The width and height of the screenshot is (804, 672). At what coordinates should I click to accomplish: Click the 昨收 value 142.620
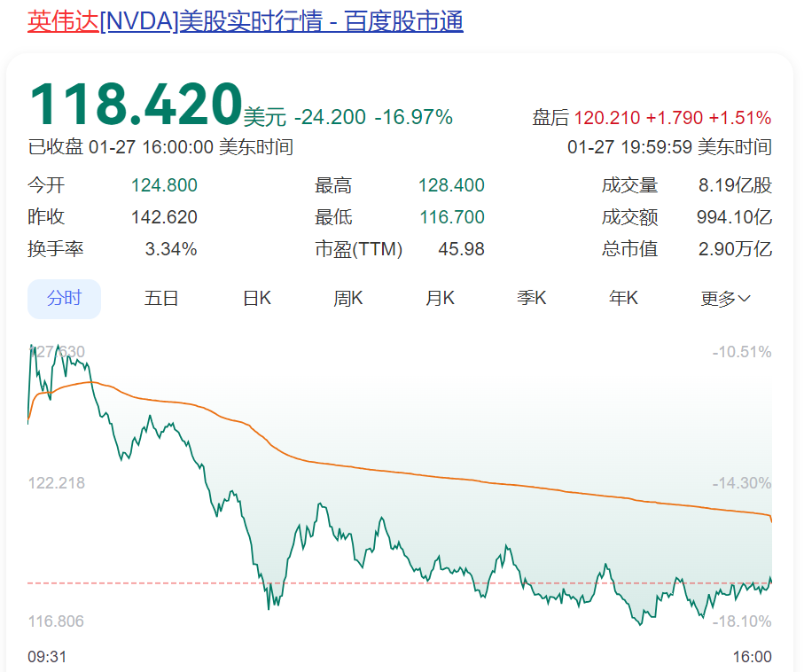coord(164,217)
